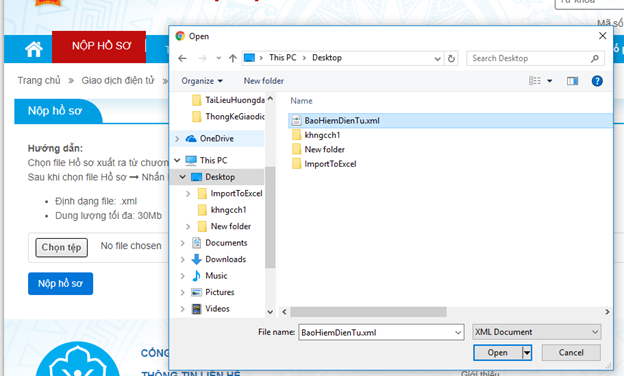Click the change view icon in the toolbar
The height and width of the screenshot is (376, 624).
pyautogui.click(x=535, y=81)
